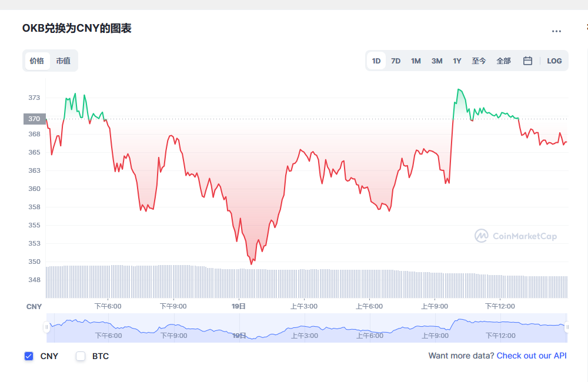This screenshot has height=382, width=588.
Task: Click the OKB兑换为CNY的图表 title
Action: pyautogui.click(x=77, y=28)
